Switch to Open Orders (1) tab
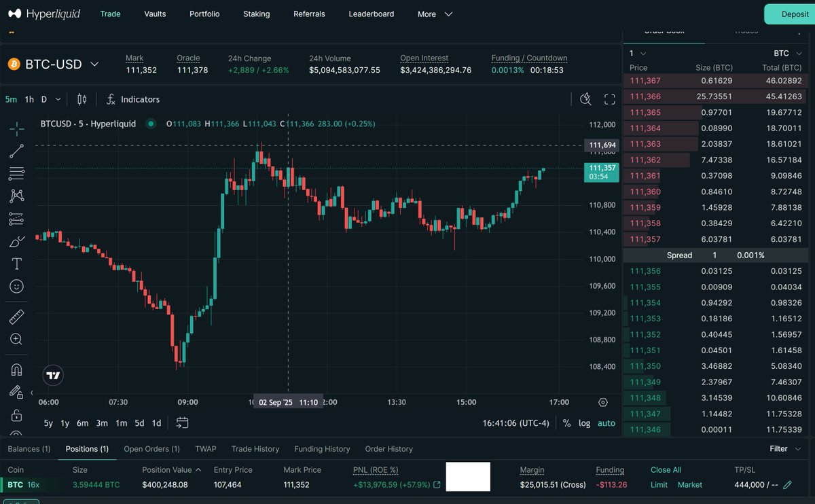 point(151,449)
